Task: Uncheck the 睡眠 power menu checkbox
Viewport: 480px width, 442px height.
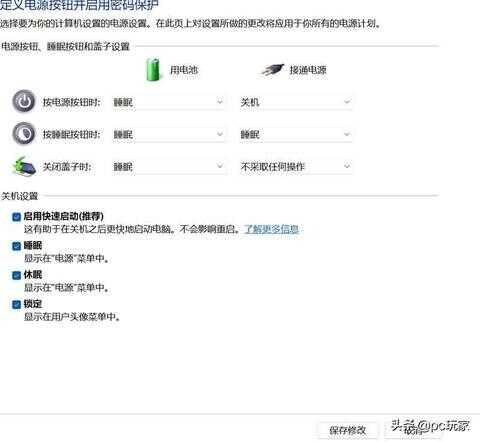Action: [x=16, y=246]
